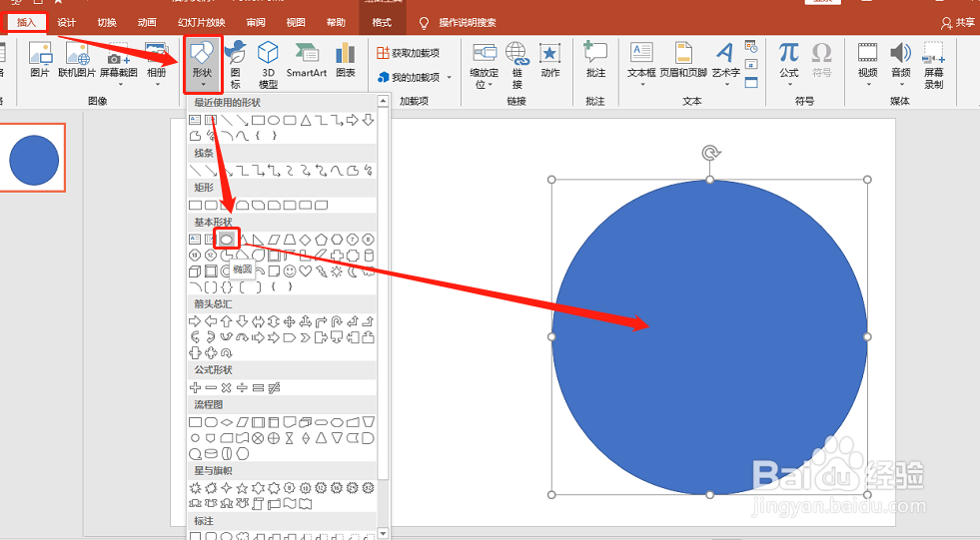
Task: Open the 视图 tab
Action: click(x=296, y=23)
